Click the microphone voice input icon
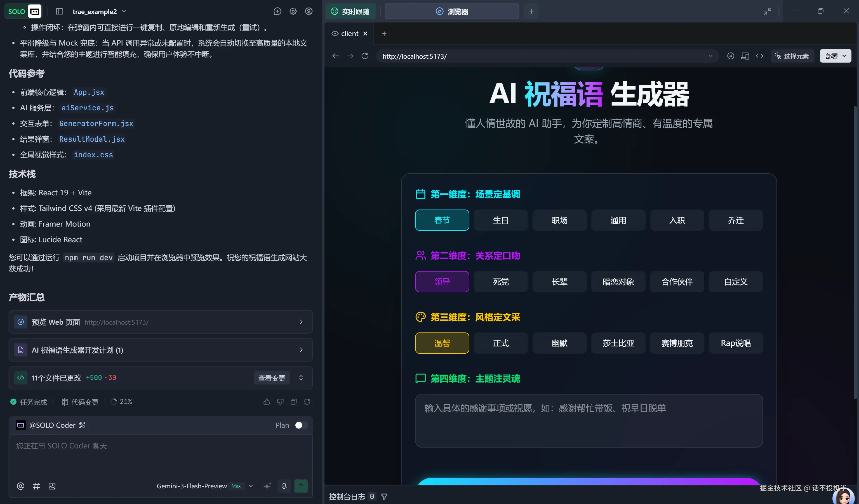Viewport: 859px width, 504px height. [x=284, y=486]
